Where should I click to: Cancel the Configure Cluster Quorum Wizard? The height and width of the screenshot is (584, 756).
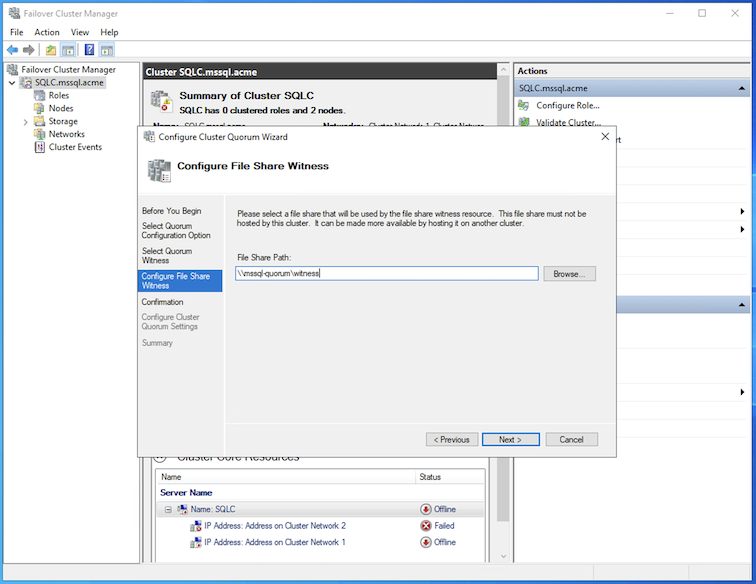click(571, 439)
